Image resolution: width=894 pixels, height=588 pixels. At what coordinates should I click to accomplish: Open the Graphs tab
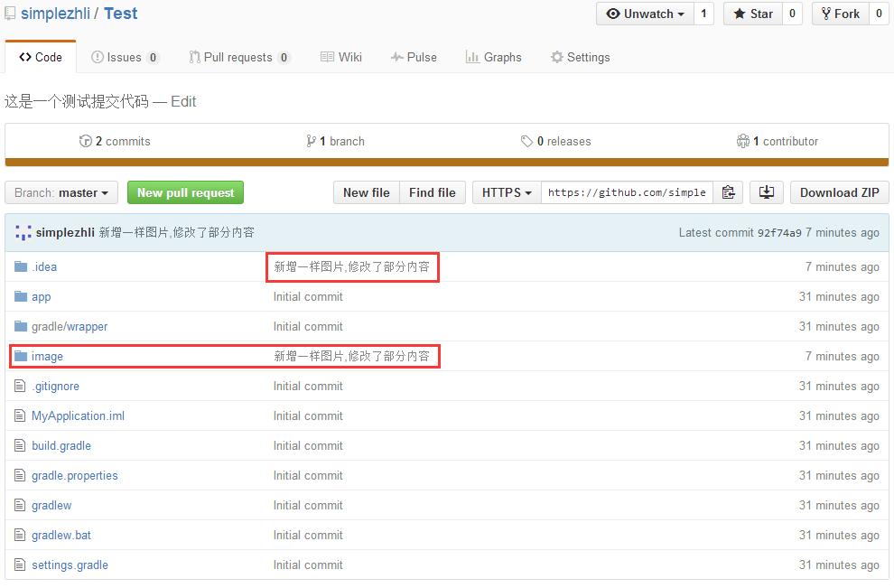494,57
